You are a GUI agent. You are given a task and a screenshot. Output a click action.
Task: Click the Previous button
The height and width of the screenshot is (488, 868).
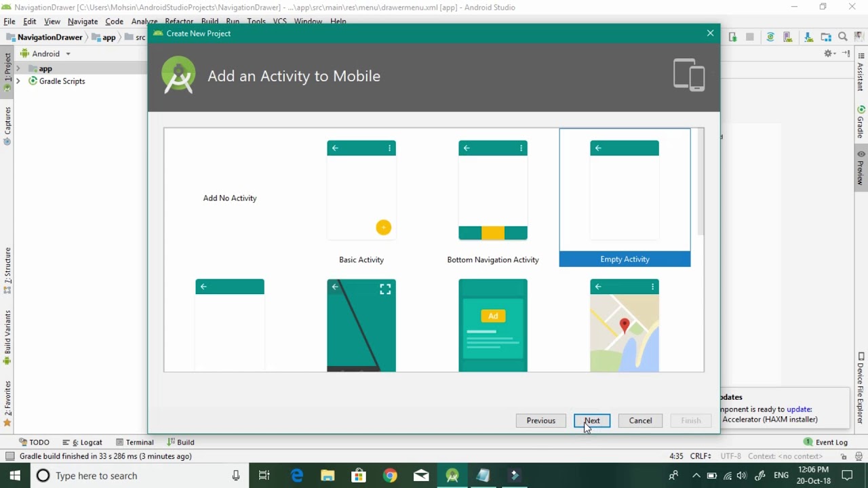pyautogui.click(x=541, y=421)
